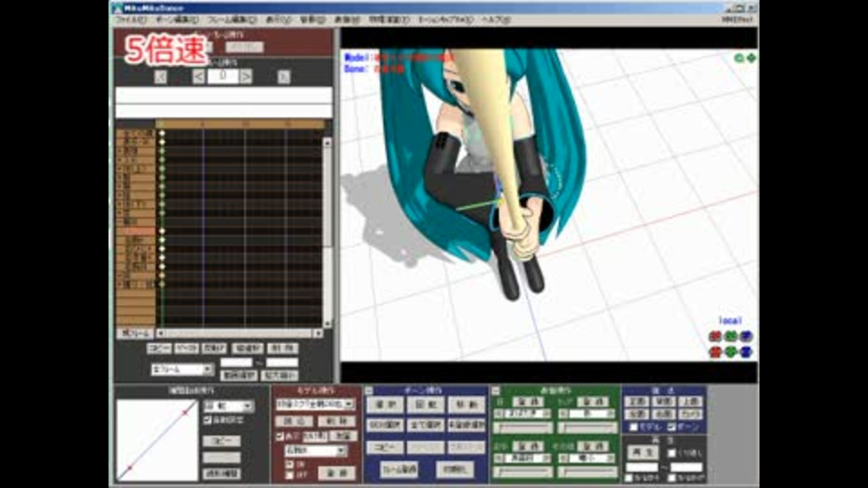Image resolution: width=868 pixels, height=488 pixels.
Task: Click the 移動 (move) button in bone panel
Action: pyautogui.click(x=467, y=405)
